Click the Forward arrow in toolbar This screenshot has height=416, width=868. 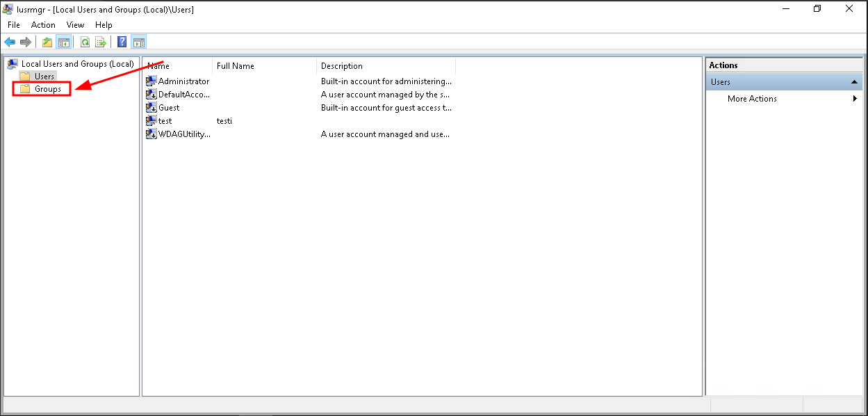(26, 42)
